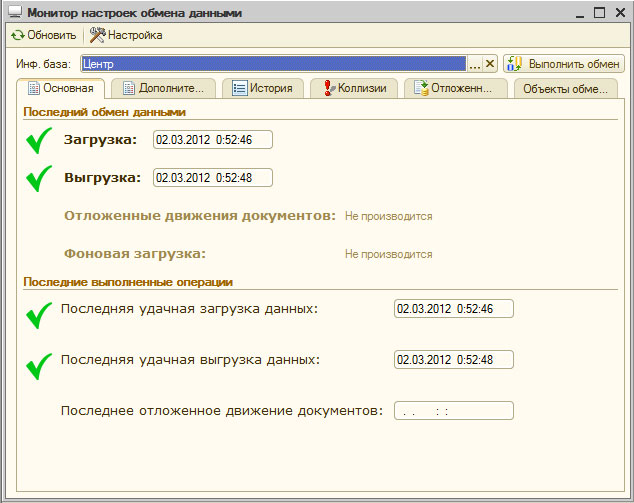This screenshot has height=503, width=634.
Task: Open Настройка via its tools icon
Action: pyautogui.click(x=97, y=35)
